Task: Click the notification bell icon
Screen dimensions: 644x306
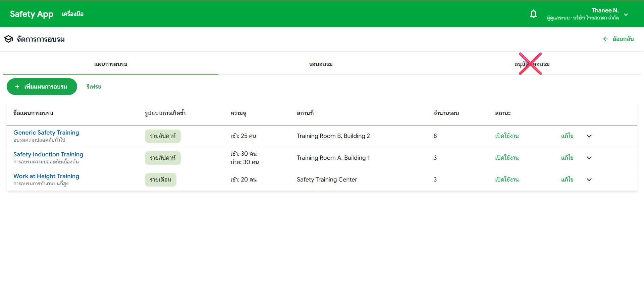Action: pos(534,14)
